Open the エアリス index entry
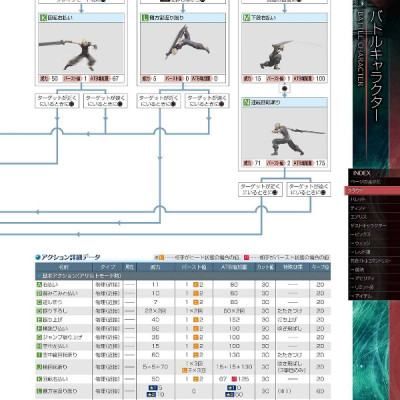Viewport: 400px width, 400px height. (x=359, y=217)
